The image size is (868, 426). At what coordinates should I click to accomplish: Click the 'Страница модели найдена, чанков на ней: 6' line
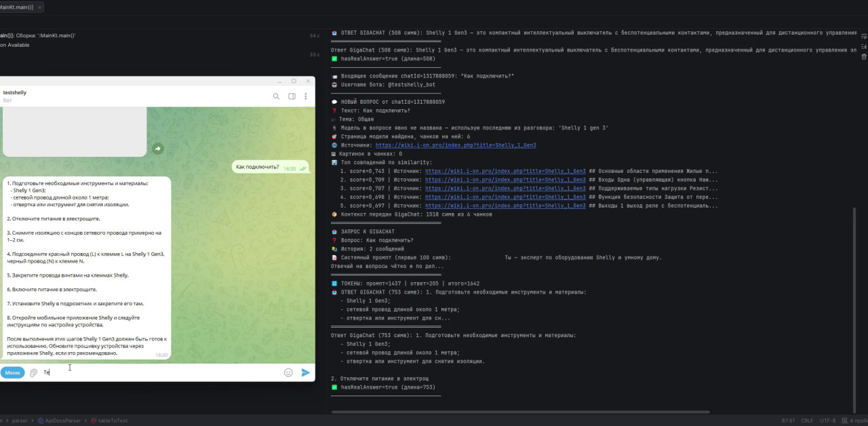tap(402, 136)
